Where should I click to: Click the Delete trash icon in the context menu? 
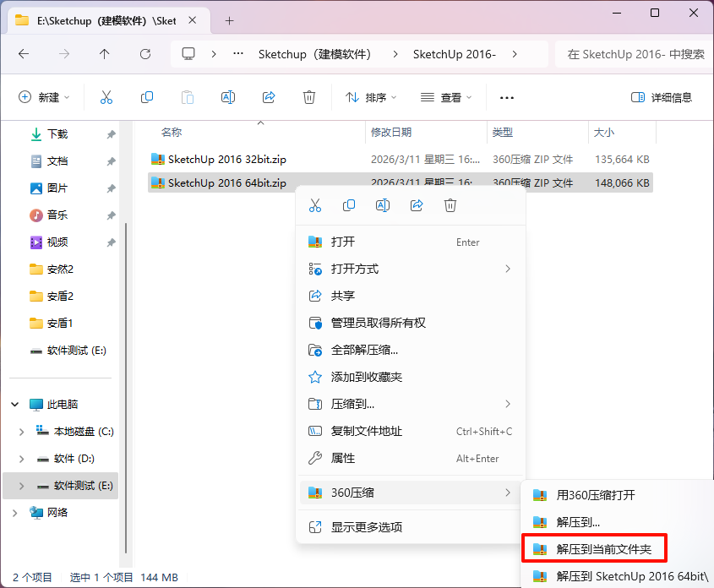[450, 205]
